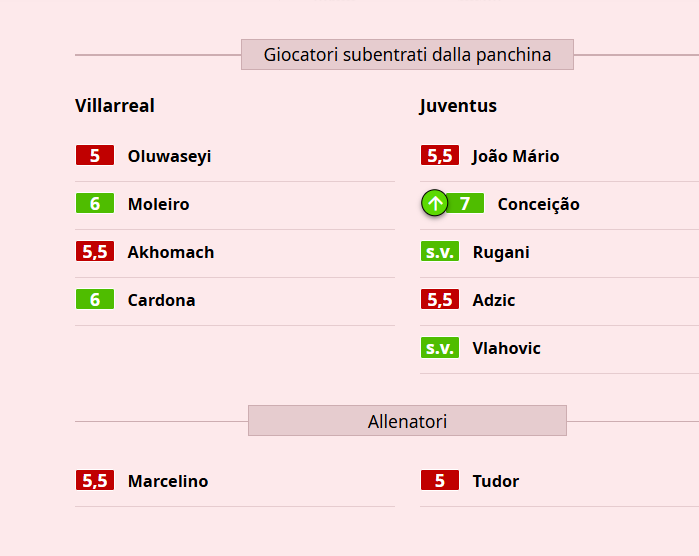
Task: Select player name Moleiro
Action: pyautogui.click(x=158, y=204)
